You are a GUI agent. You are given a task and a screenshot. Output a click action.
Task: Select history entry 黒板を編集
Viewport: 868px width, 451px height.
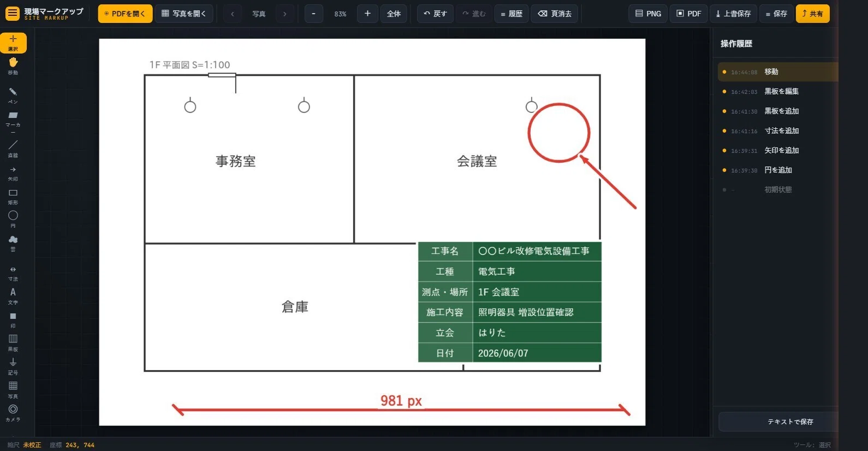pyautogui.click(x=777, y=92)
